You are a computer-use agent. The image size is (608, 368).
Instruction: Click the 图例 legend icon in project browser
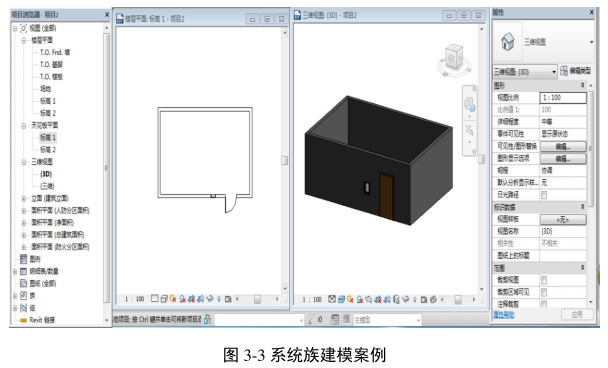click(24, 259)
